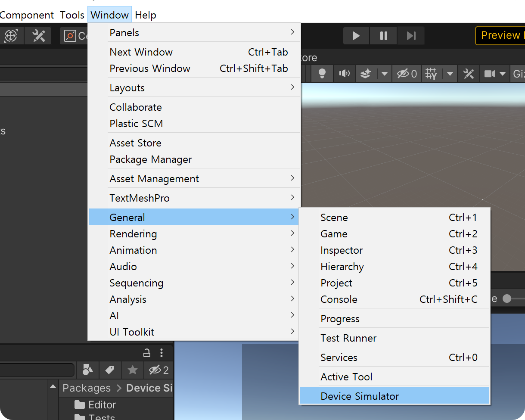Toggle the Scene grid visibility icon

click(431, 74)
